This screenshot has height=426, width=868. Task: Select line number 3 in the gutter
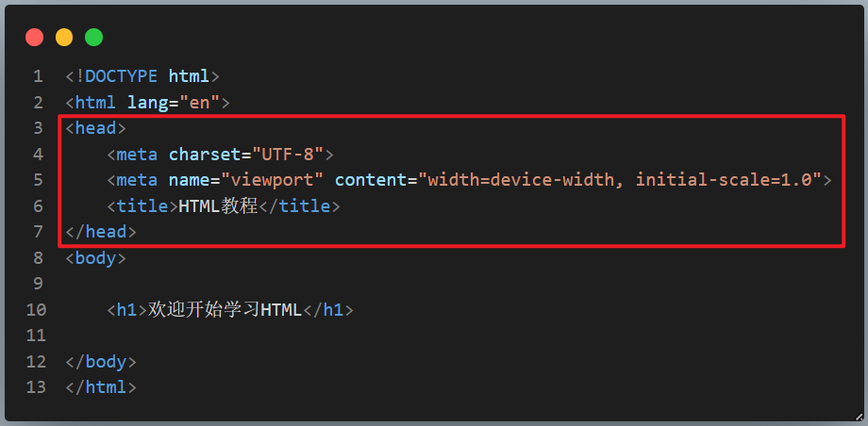tap(38, 128)
